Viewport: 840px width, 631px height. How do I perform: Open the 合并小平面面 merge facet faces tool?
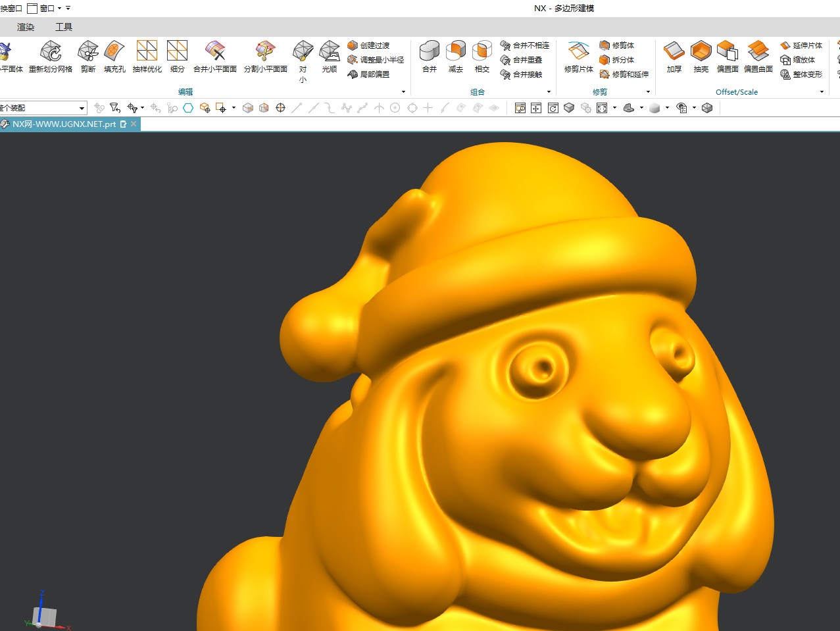215,57
